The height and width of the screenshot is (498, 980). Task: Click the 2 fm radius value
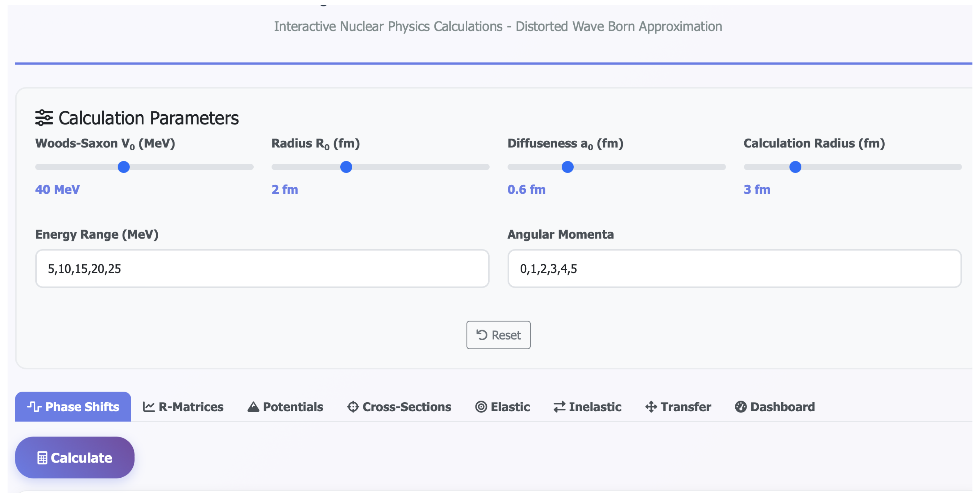coord(284,189)
